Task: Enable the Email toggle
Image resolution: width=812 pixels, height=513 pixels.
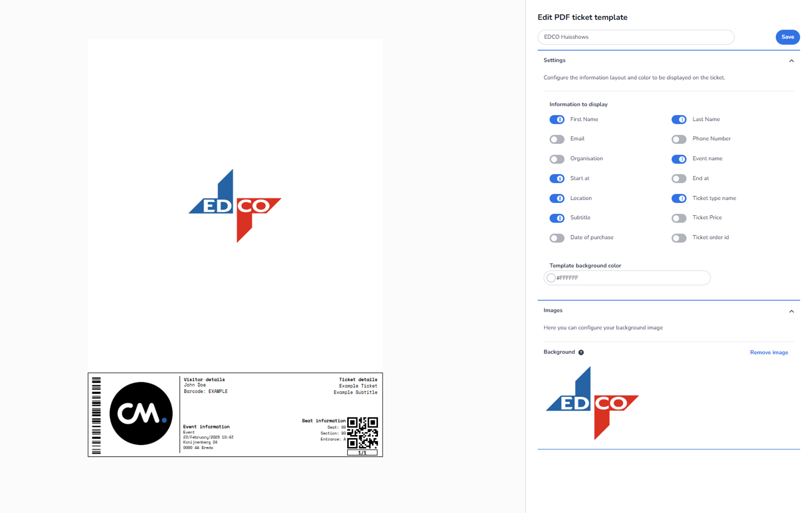Action: [x=557, y=140]
